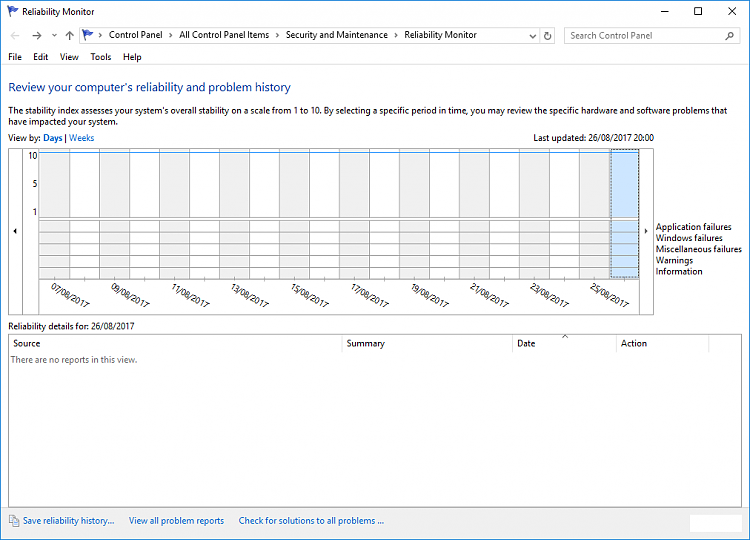Screen dimensions: 750x540
Task: Select the highlighted 26/08/2017 column in chart
Action: click(x=624, y=214)
